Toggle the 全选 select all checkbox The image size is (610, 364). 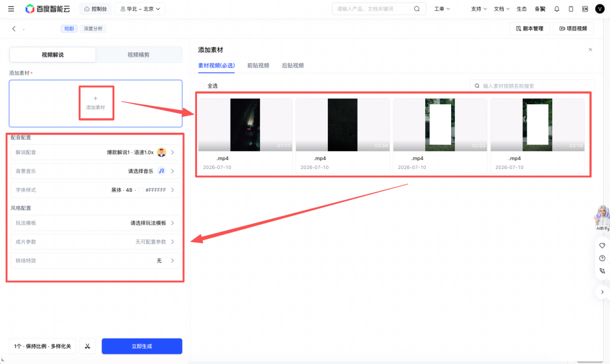coord(201,86)
